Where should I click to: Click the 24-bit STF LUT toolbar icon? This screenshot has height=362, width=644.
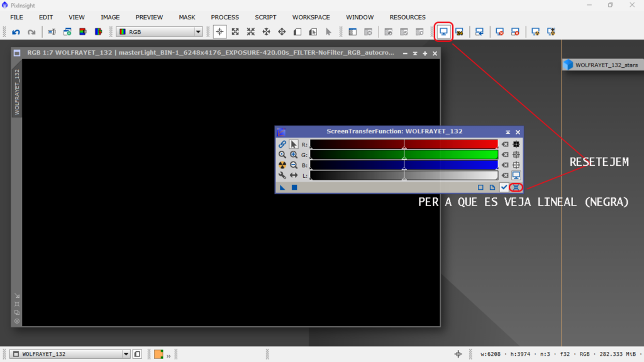click(459, 31)
